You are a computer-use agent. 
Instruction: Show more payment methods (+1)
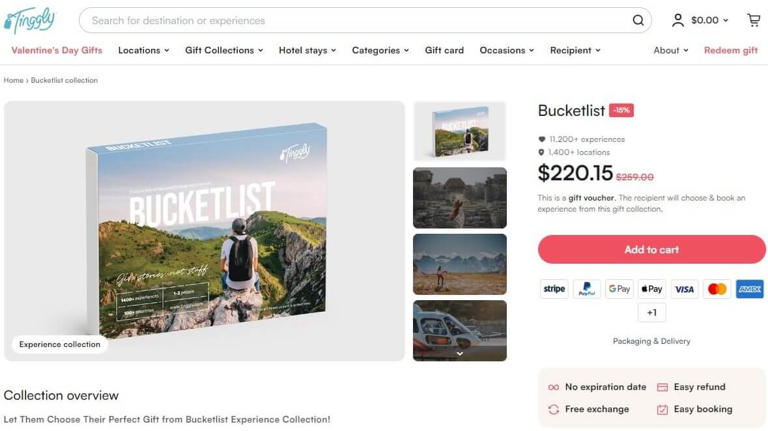(x=652, y=312)
